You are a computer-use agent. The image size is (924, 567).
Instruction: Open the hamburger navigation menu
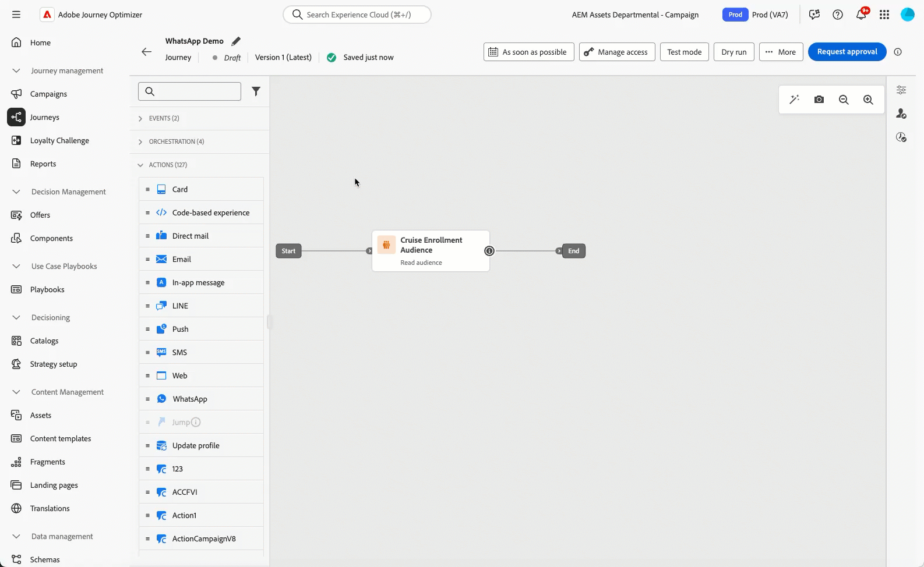[16, 15]
